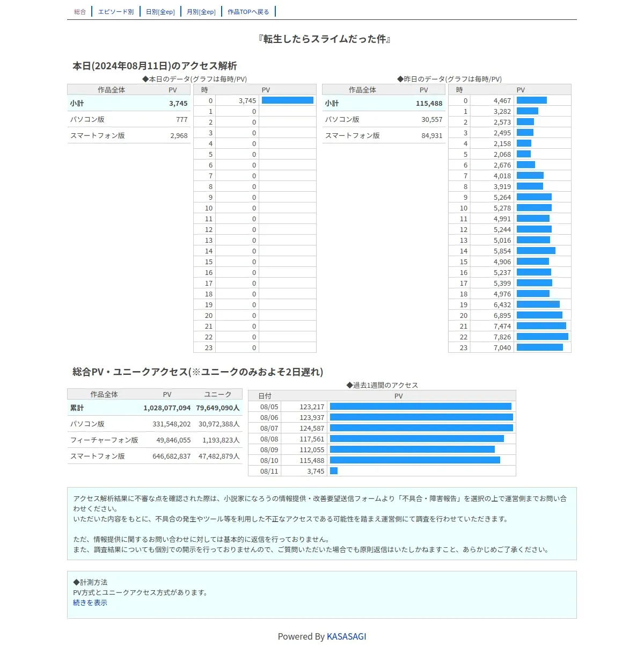Click yesterday's hour 22 bar for 7,826
Screen dimensions: 644x645
click(542, 337)
